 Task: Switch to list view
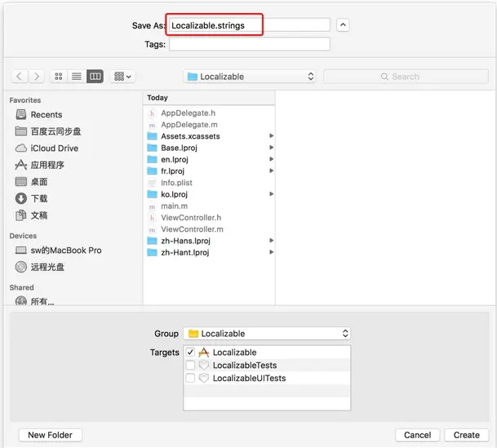(x=77, y=77)
